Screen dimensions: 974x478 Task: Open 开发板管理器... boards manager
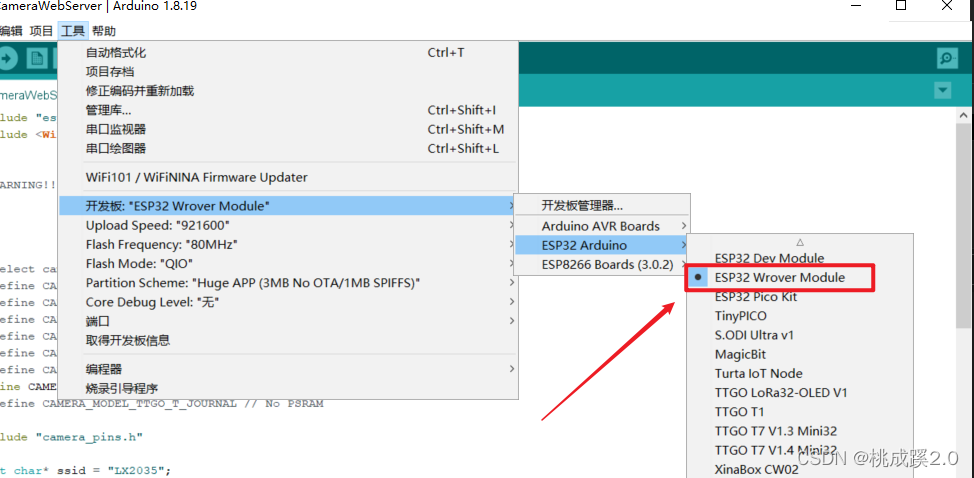click(602, 206)
